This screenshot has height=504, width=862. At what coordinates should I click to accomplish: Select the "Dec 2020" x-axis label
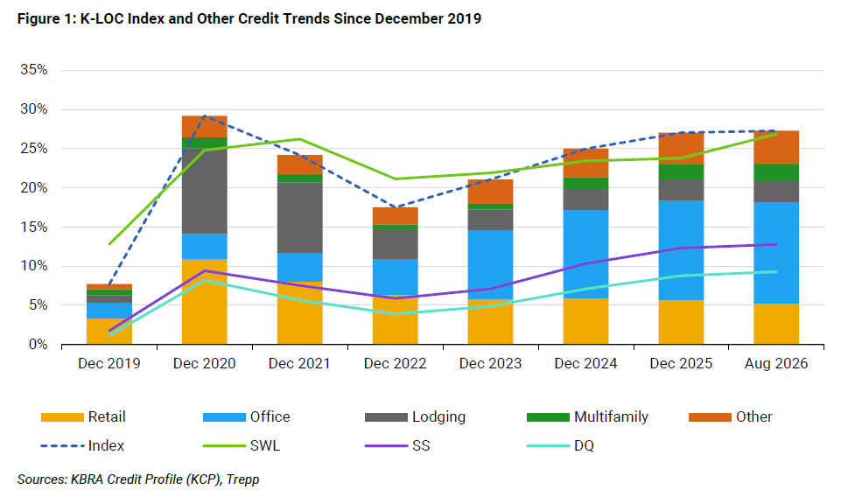(205, 364)
